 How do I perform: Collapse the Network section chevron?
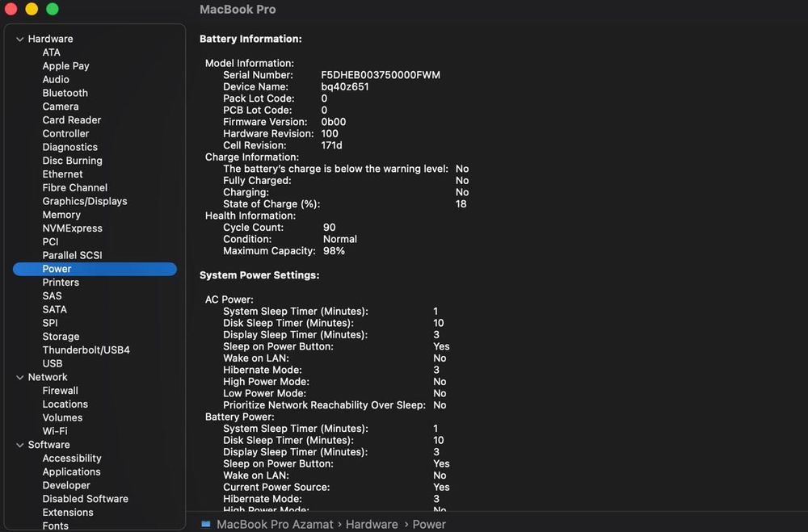[20, 378]
